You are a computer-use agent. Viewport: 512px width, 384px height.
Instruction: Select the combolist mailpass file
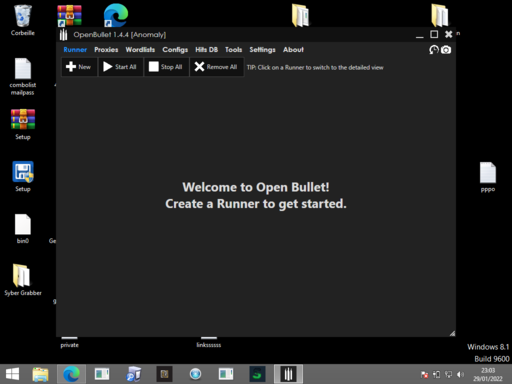(23, 77)
